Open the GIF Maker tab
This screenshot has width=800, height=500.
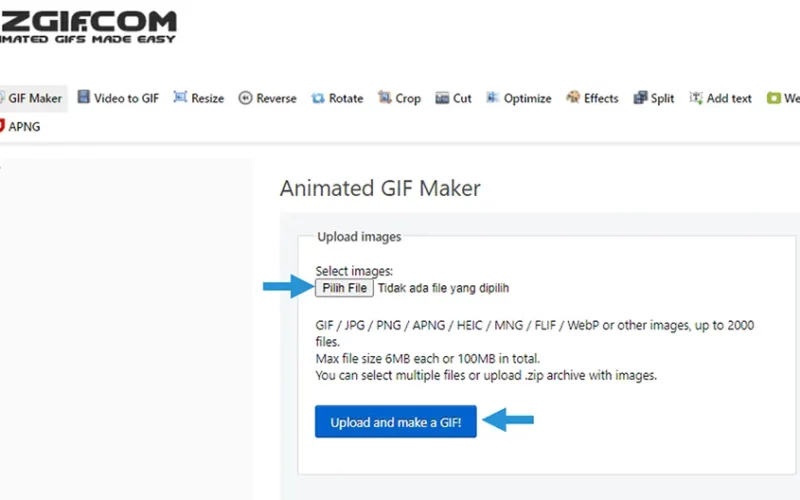tap(33, 98)
